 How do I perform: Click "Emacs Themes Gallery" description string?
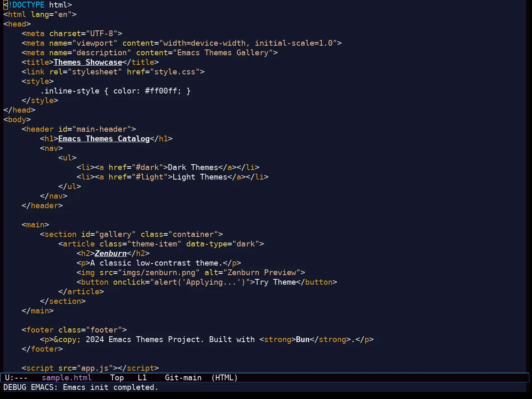pyautogui.click(x=223, y=53)
